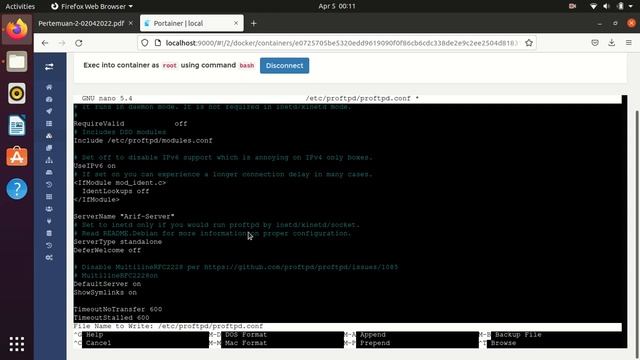Open Registries database icon in sidebar
Viewport: 640px width, 360px height.
pos(49,233)
